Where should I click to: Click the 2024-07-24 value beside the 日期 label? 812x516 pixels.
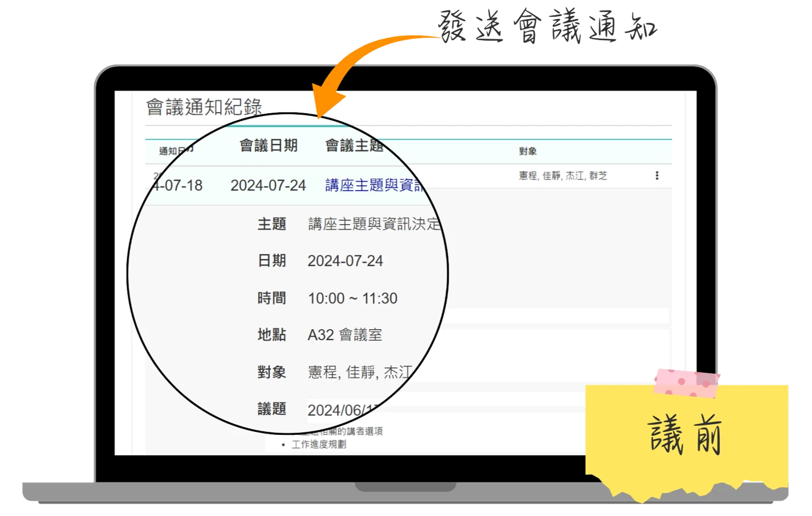[x=345, y=261]
